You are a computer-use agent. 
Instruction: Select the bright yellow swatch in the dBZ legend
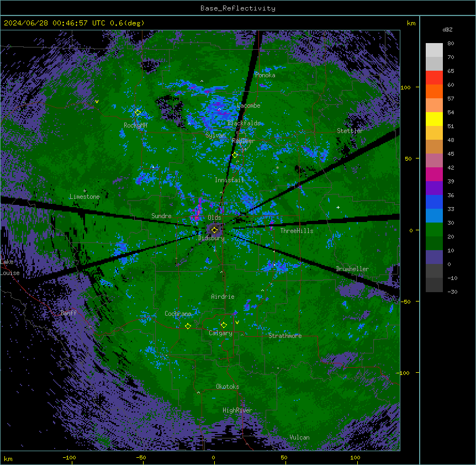(434, 119)
